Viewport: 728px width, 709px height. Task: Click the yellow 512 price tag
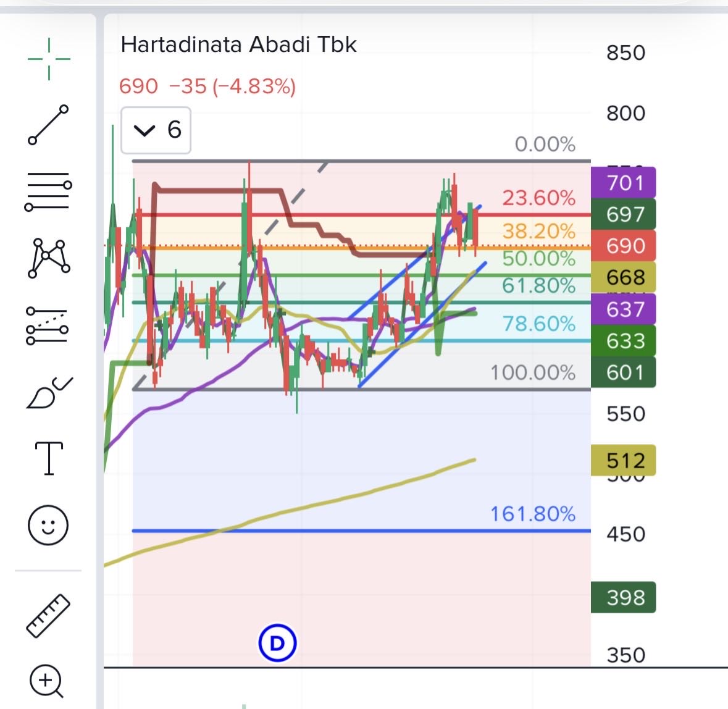[624, 461]
